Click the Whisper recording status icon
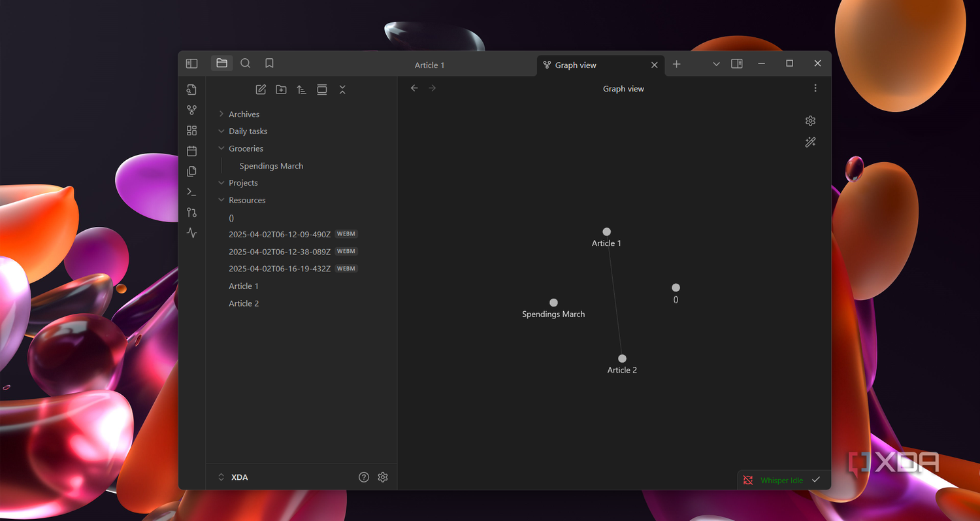 point(748,480)
